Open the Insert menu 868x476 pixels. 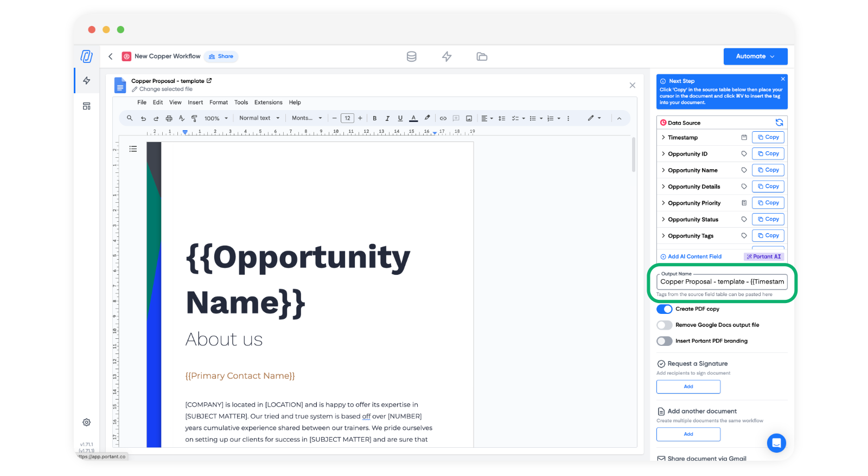[x=195, y=102]
